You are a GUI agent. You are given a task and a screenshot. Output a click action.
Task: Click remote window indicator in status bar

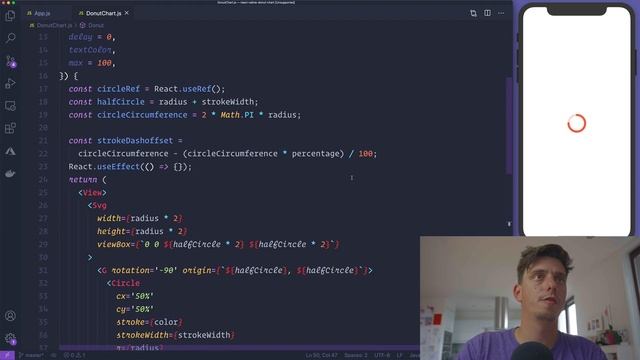coord(7,356)
